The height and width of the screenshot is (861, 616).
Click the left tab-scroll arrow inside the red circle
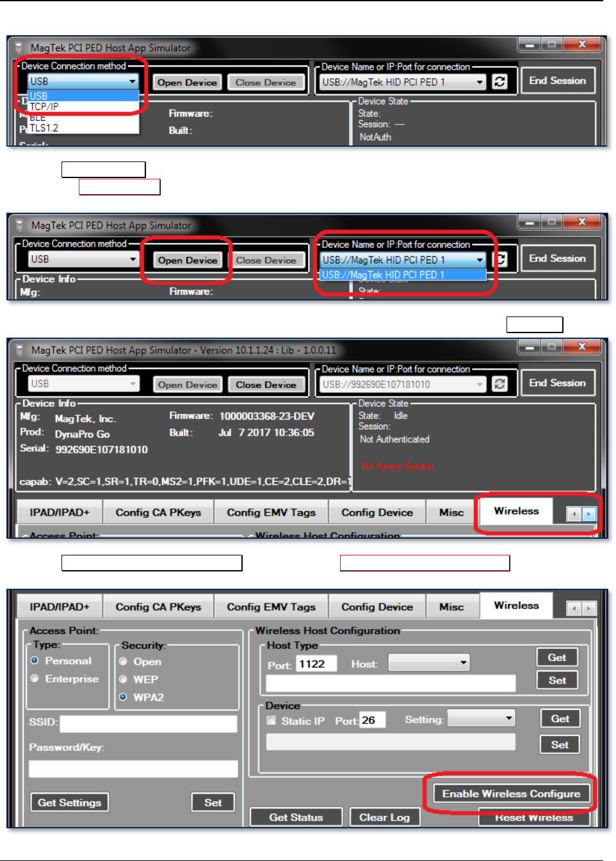tap(574, 514)
